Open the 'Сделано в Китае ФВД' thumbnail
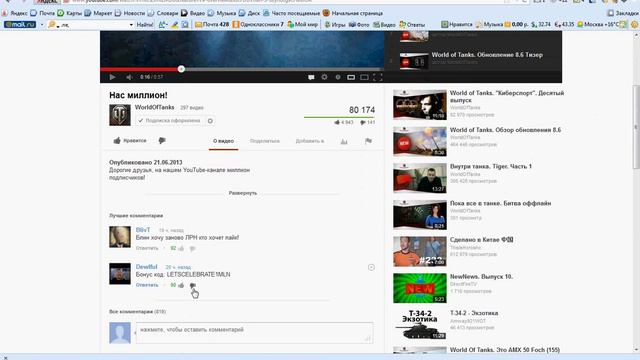This screenshot has width=640, height=360. (420, 251)
